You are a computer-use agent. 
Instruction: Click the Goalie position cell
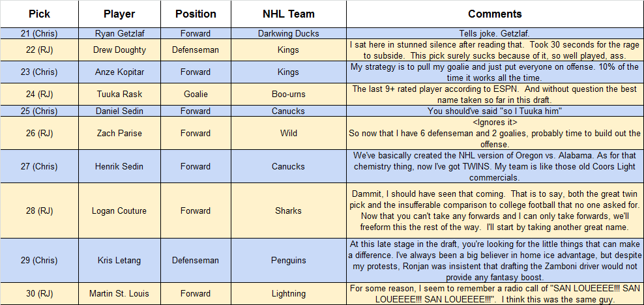[196, 94]
